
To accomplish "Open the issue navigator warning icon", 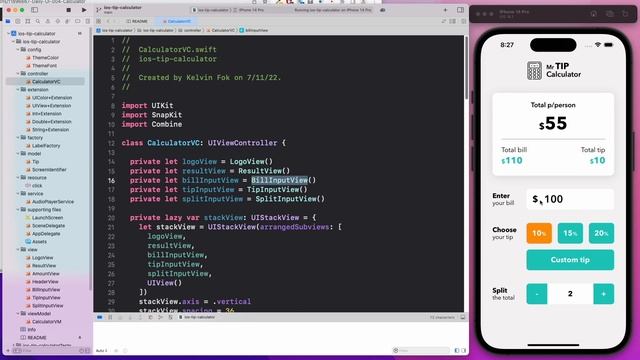I will pyautogui.click(x=48, y=21).
